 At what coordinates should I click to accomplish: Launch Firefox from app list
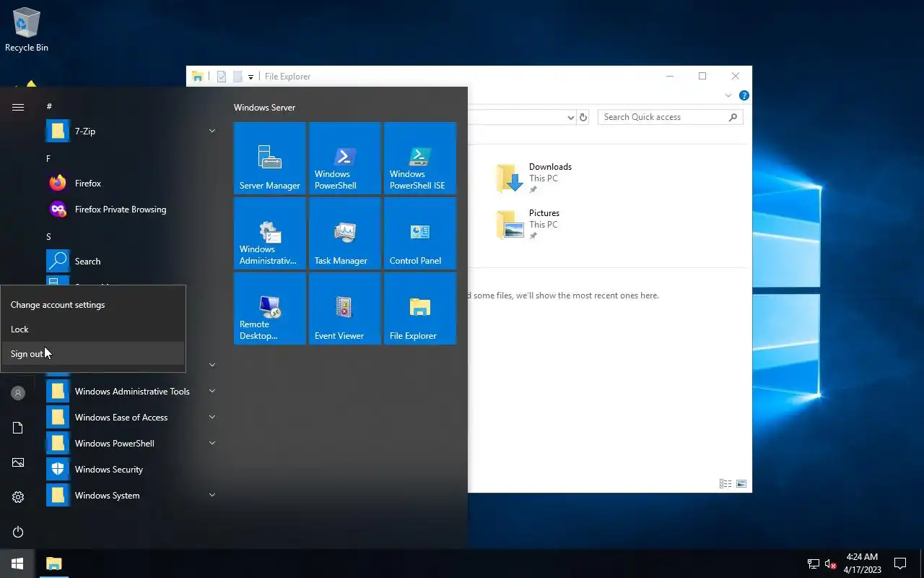(x=131, y=184)
